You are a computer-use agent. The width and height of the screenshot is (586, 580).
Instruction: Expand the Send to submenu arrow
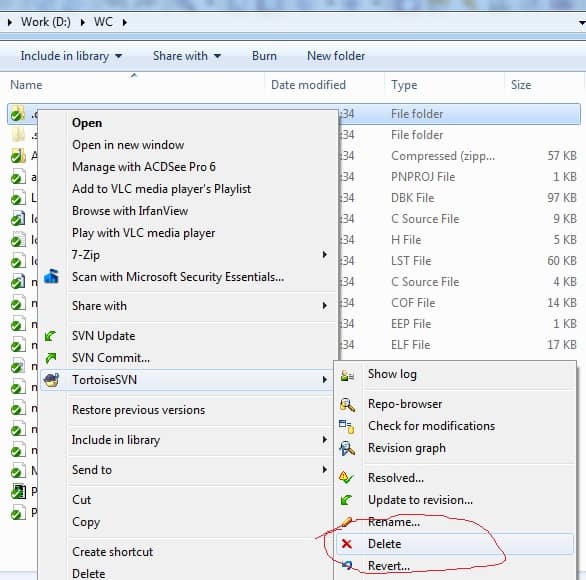coord(324,470)
